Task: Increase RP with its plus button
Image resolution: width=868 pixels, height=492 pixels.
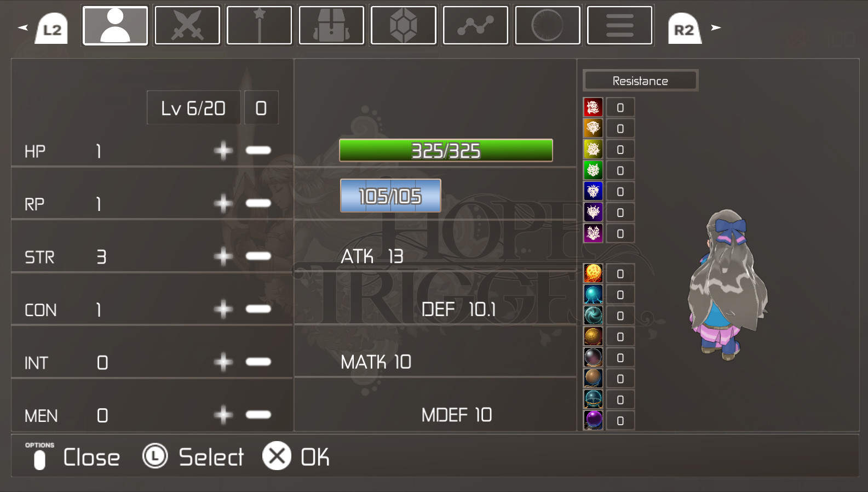Action: pyautogui.click(x=223, y=203)
